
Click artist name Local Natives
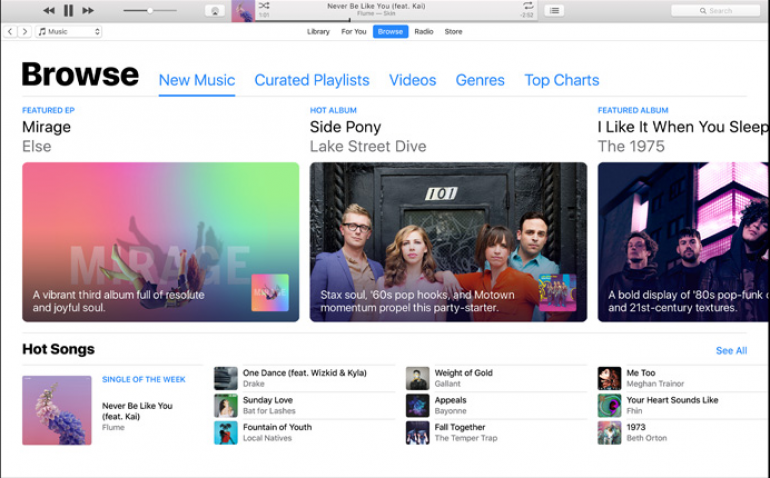click(267, 438)
